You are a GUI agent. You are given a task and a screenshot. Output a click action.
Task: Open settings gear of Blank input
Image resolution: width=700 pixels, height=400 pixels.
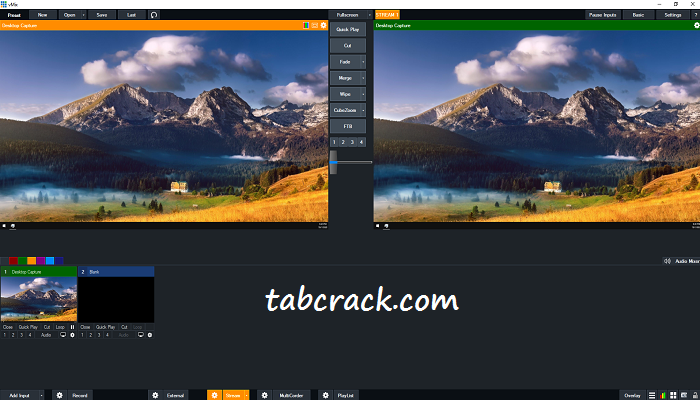pyautogui.click(x=150, y=335)
